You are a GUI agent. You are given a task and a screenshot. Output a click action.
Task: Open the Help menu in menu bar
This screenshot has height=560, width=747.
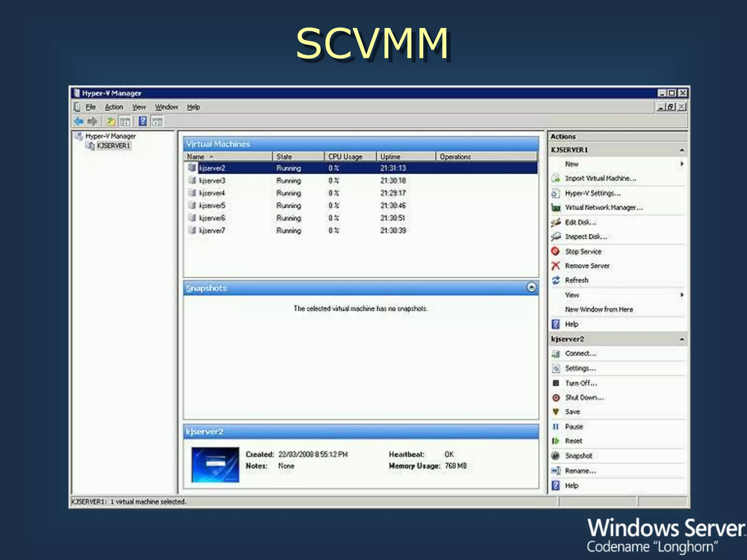click(x=193, y=107)
